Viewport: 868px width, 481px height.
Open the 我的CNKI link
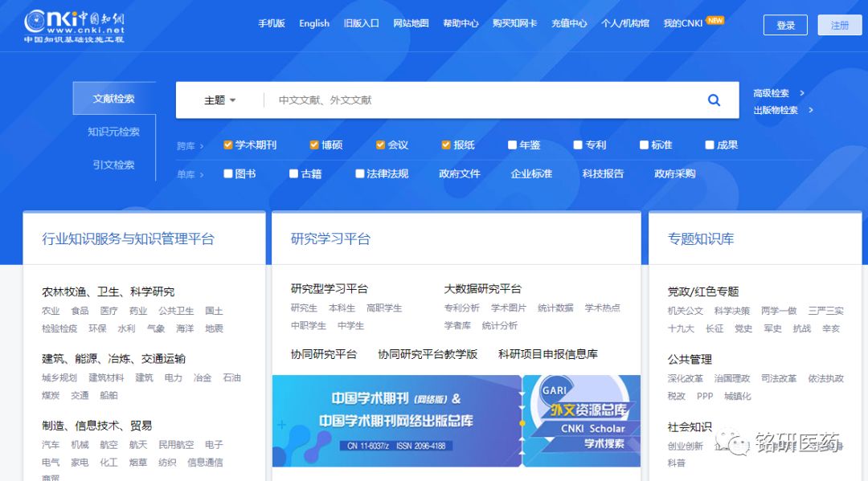point(683,23)
